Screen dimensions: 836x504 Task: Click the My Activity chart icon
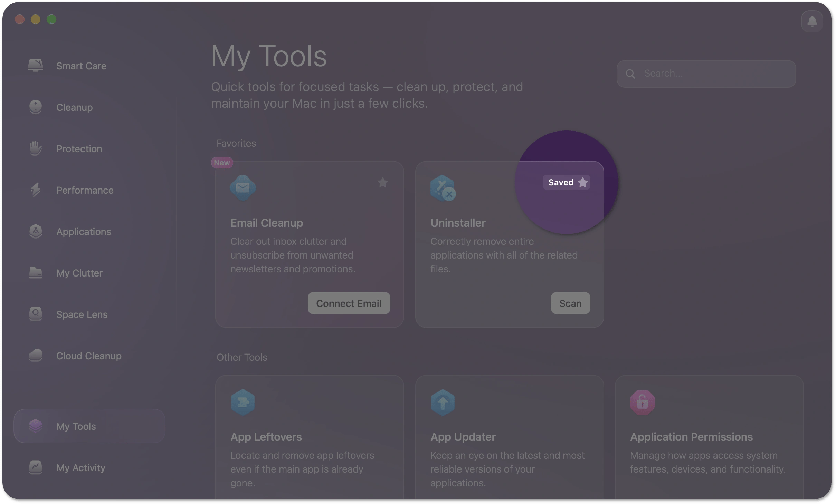[x=36, y=467]
